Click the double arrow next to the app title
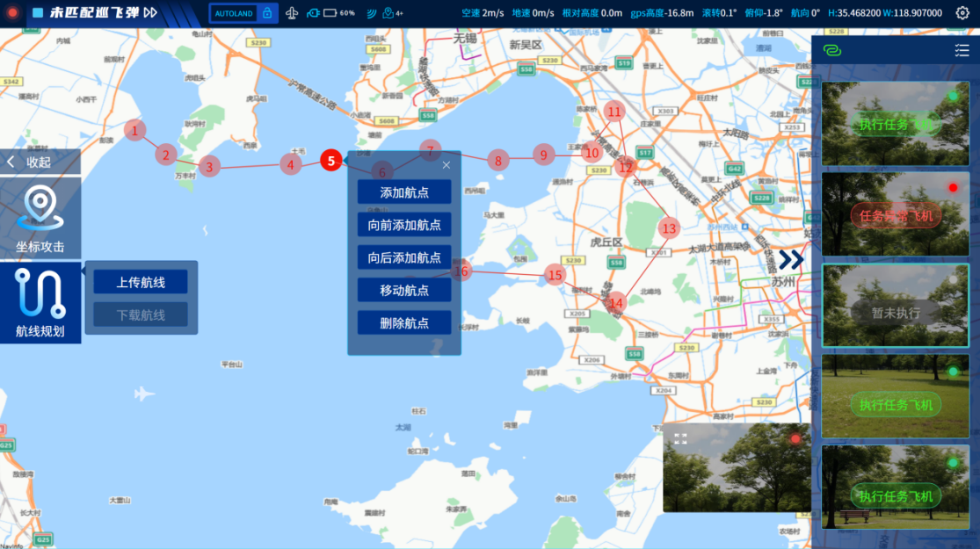This screenshot has height=549, width=980. [150, 13]
